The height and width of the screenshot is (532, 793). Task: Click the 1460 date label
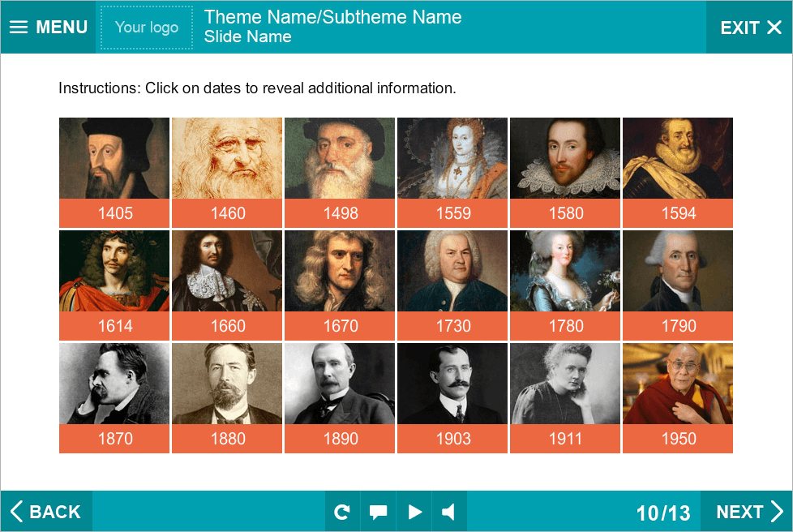click(227, 213)
